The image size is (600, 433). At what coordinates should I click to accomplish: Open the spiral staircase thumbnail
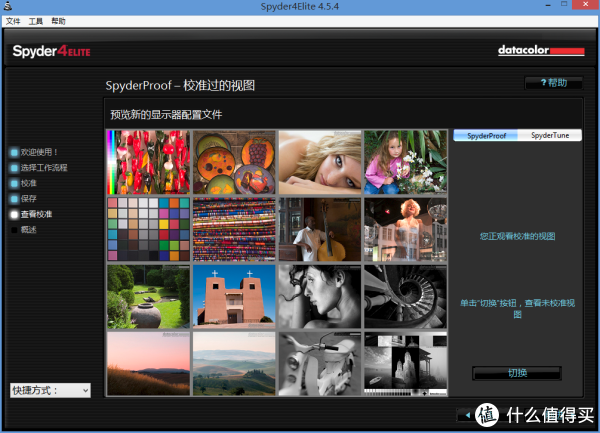click(406, 296)
